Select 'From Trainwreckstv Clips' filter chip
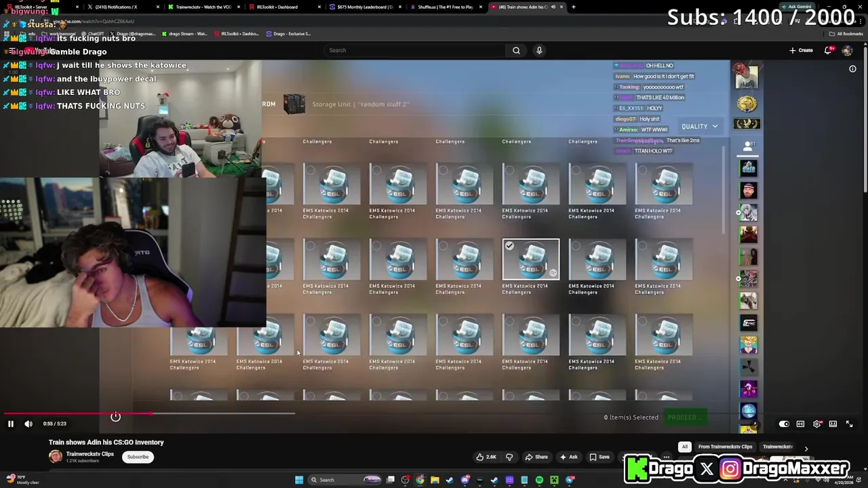 725,447
